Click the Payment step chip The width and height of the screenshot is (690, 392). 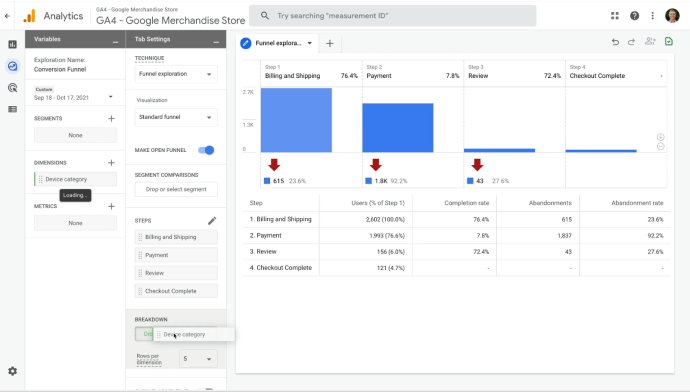point(176,255)
